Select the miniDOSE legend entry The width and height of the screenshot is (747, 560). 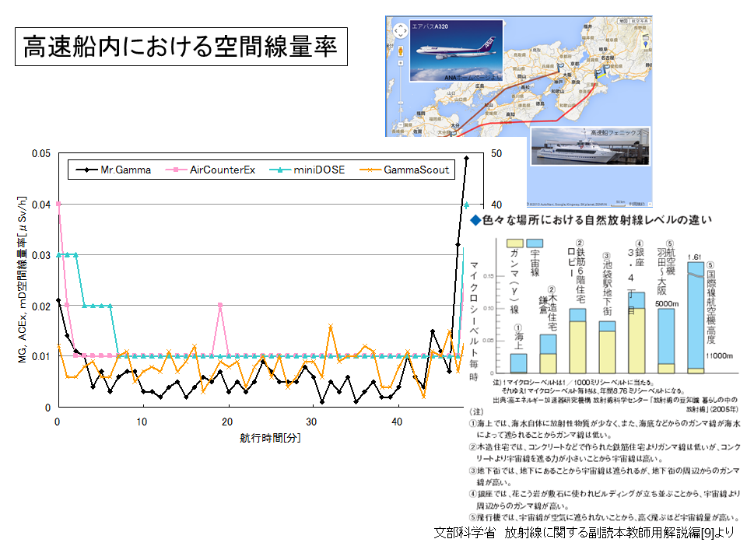click(307, 170)
